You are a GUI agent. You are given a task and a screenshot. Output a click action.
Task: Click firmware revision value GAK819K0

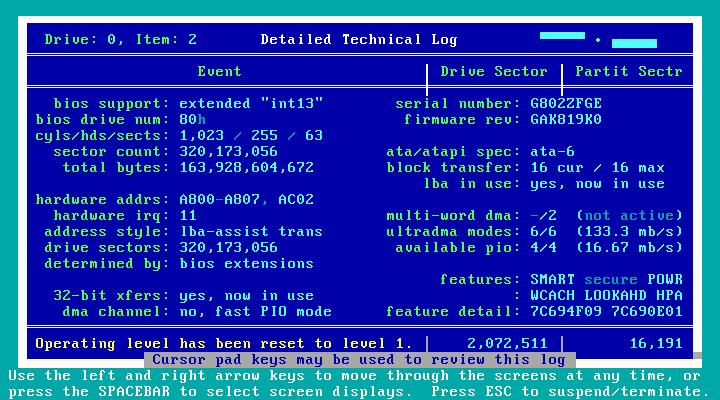[x=566, y=120]
